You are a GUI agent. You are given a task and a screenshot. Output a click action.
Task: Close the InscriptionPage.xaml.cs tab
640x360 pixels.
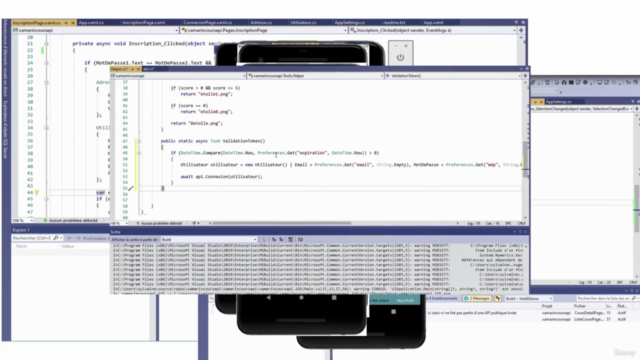[x=73, y=23]
